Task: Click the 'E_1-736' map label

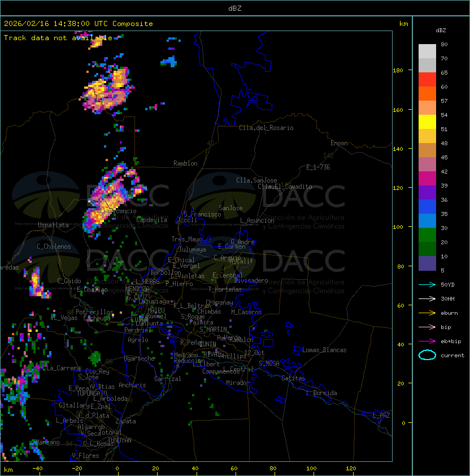Action: coord(318,167)
